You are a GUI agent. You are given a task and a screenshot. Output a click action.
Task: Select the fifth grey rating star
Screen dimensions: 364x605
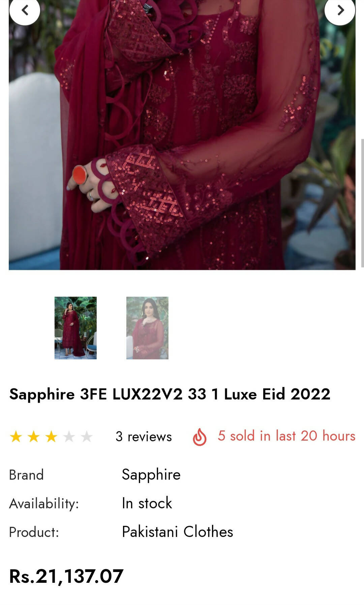click(87, 437)
